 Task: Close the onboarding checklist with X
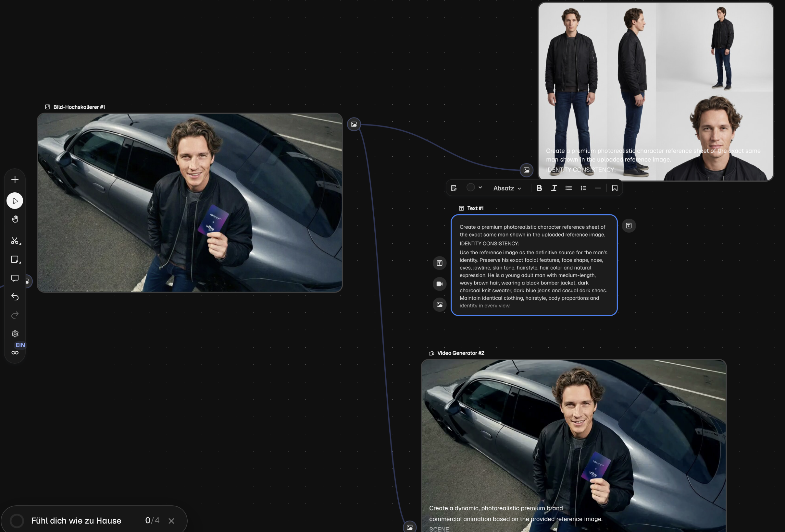(171, 521)
